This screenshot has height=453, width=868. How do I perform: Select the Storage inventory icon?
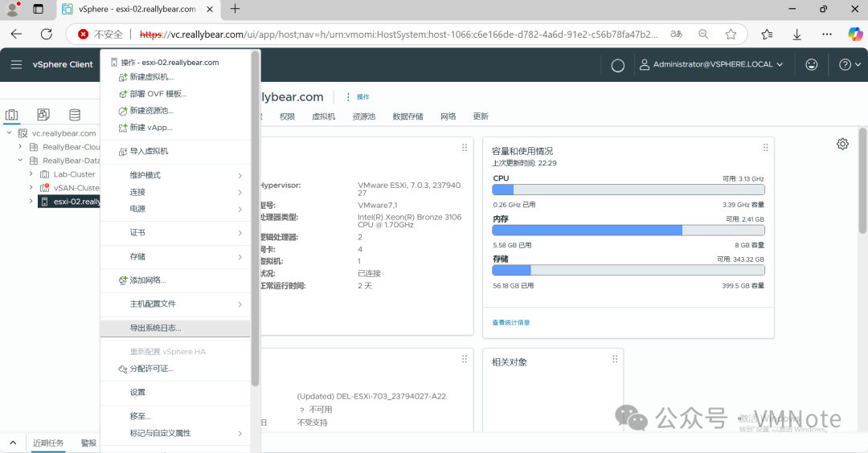click(x=75, y=115)
